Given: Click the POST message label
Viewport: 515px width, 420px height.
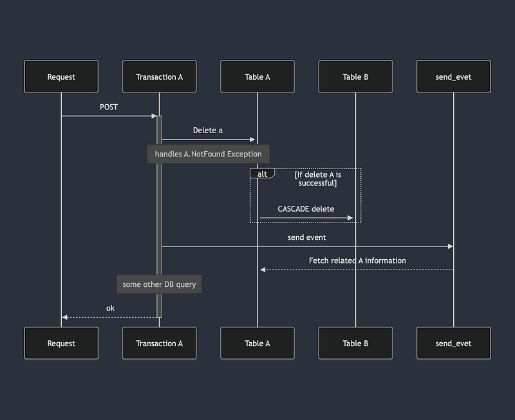Looking at the screenshot, I should (x=108, y=107).
